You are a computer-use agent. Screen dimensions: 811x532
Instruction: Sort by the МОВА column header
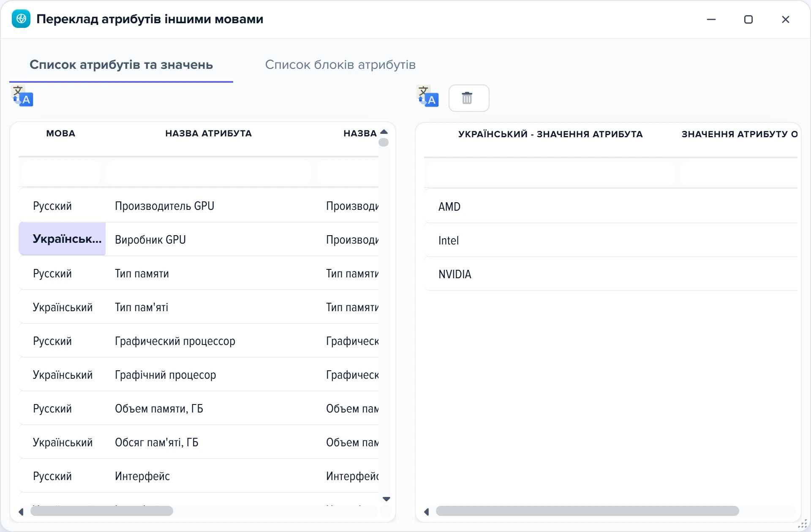click(61, 133)
